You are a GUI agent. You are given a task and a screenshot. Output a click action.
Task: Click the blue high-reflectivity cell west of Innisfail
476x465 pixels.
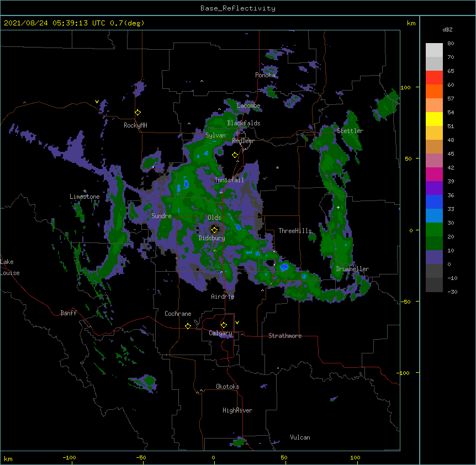(186, 184)
